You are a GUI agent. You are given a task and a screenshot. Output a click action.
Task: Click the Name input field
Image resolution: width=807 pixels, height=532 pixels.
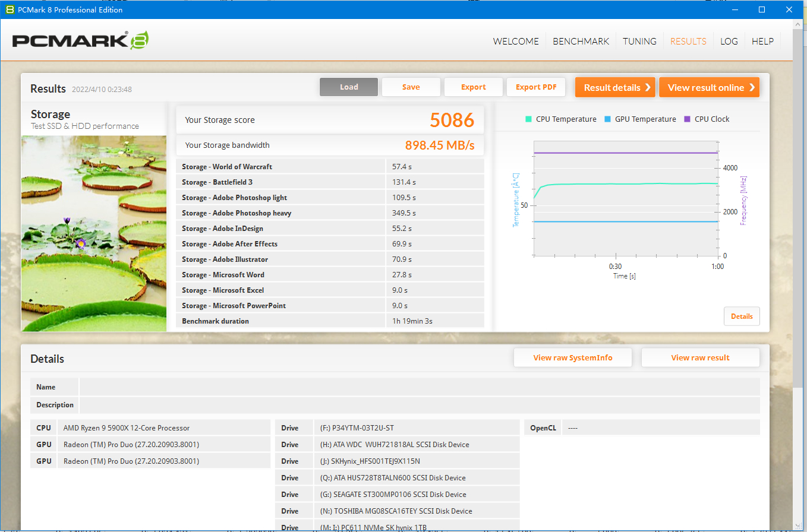(420, 387)
